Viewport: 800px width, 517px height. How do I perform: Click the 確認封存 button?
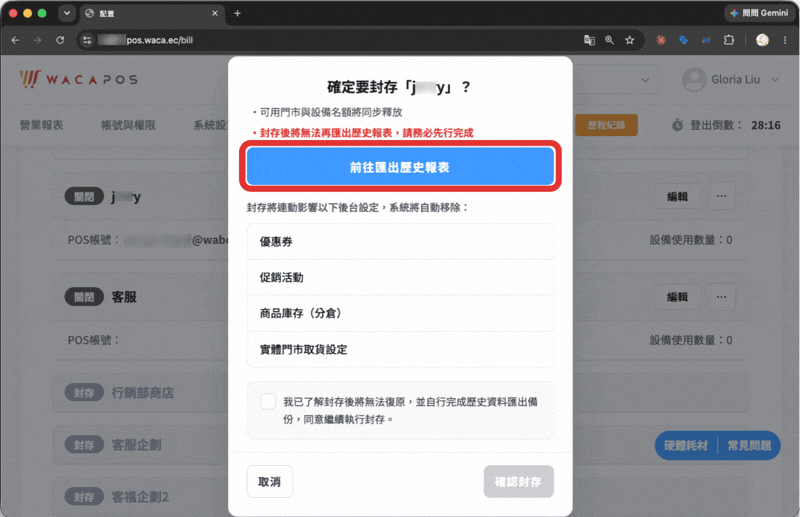pyautogui.click(x=518, y=481)
